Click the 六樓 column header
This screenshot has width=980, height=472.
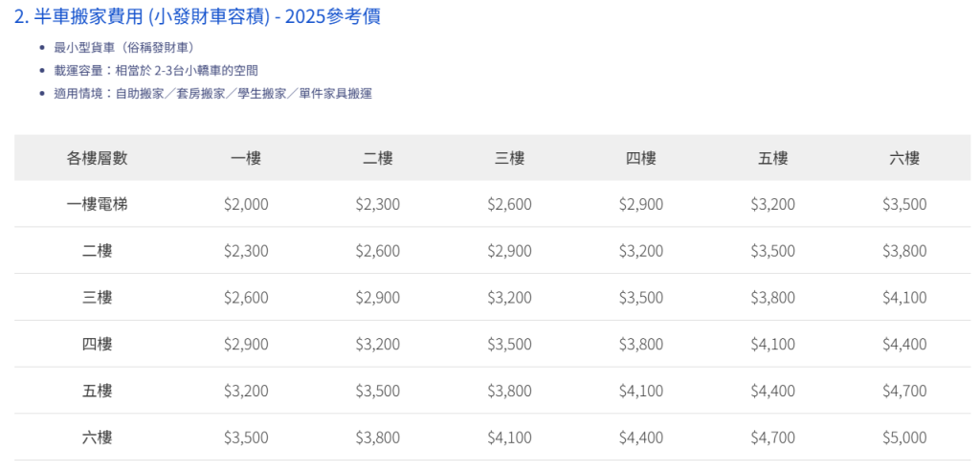(x=904, y=158)
